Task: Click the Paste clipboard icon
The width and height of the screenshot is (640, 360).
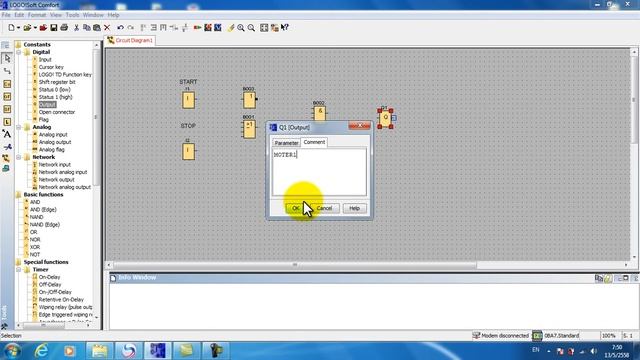Action: [97, 28]
